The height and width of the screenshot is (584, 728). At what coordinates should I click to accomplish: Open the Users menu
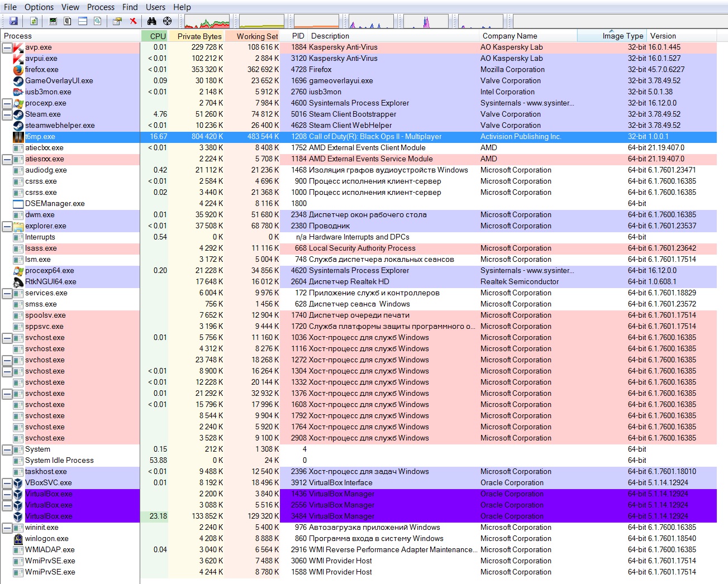tap(155, 7)
